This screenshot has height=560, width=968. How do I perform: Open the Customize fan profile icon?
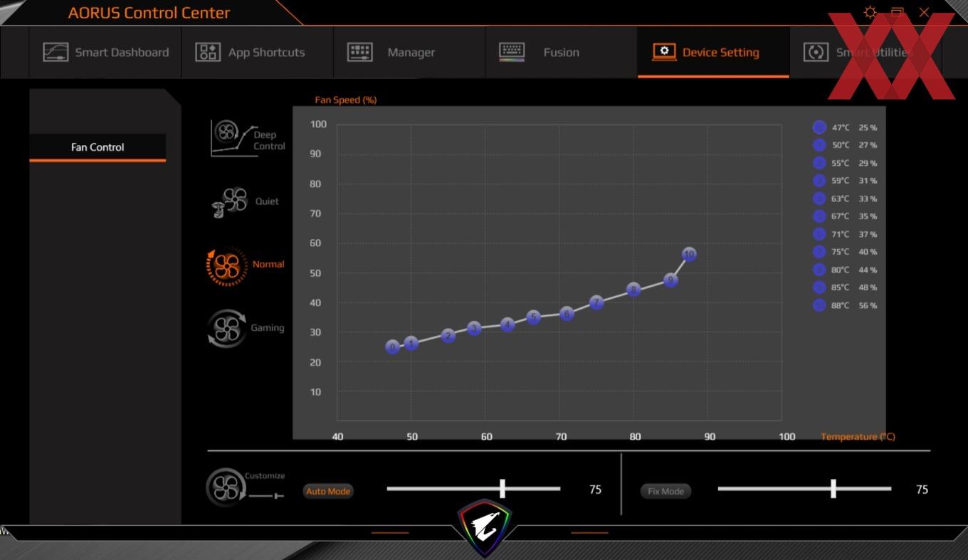(x=226, y=487)
